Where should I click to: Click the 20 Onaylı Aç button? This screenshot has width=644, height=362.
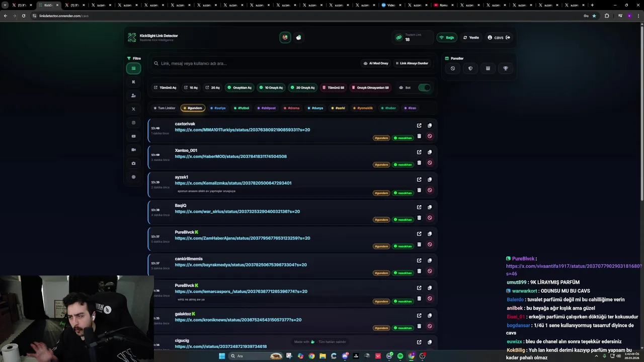pos(302,87)
